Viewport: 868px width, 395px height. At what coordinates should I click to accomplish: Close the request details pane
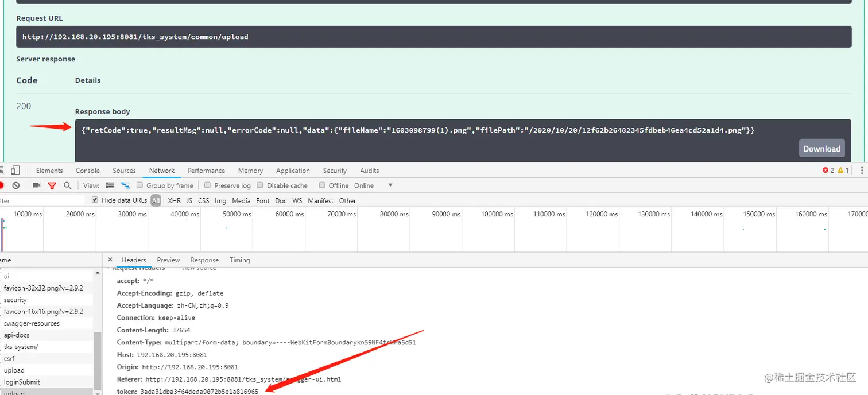[x=110, y=260]
